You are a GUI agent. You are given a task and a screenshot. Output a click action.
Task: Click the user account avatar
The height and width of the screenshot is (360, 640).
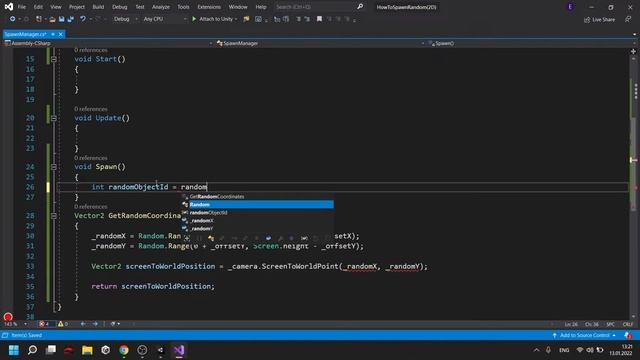pos(570,7)
